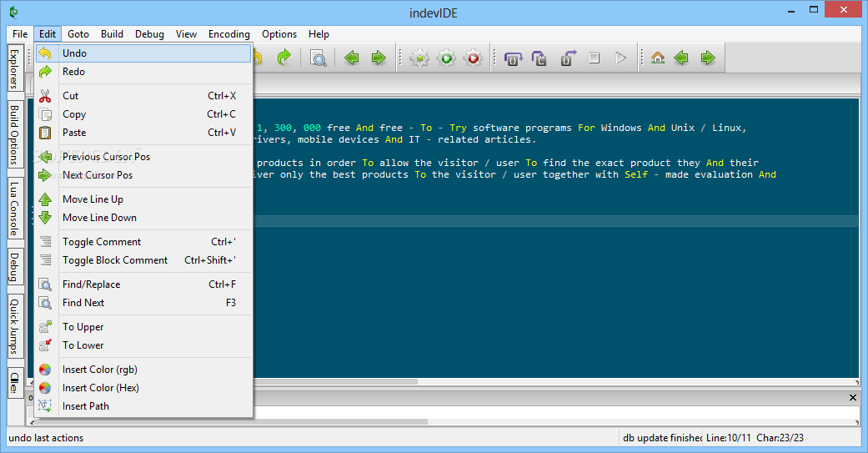The height and width of the screenshot is (453, 868).
Task: Open the Explorers side tab
Action: coord(15,69)
